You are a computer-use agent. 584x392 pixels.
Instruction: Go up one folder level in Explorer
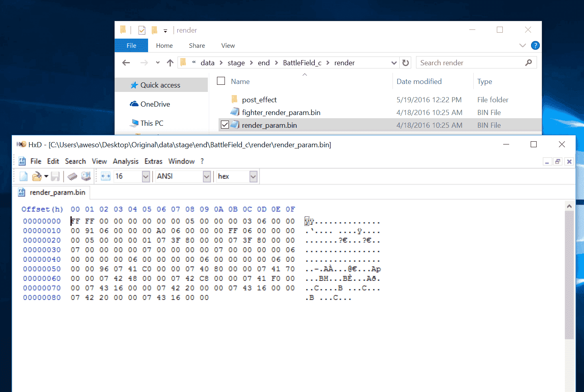(x=170, y=62)
